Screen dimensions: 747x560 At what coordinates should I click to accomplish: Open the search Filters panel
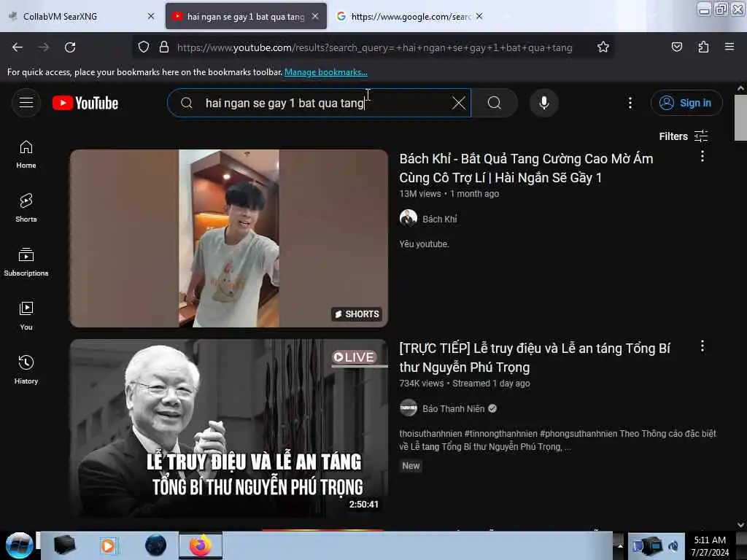[684, 136]
